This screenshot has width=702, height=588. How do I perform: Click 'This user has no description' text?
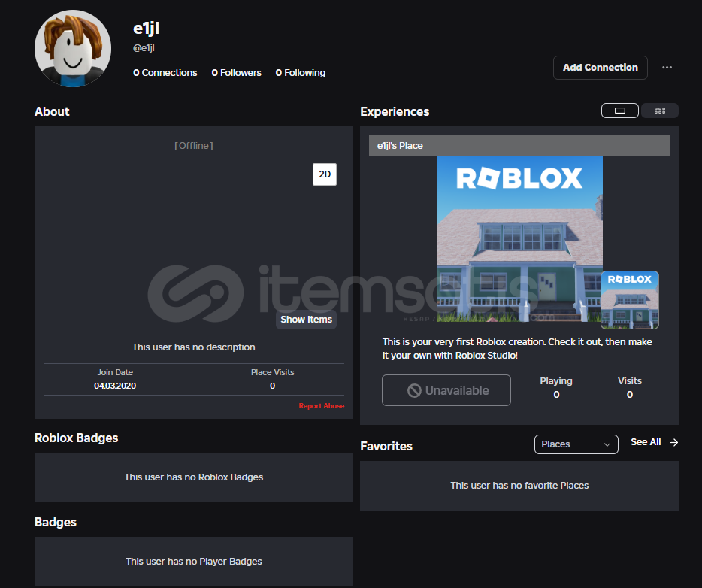click(x=194, y=347)
